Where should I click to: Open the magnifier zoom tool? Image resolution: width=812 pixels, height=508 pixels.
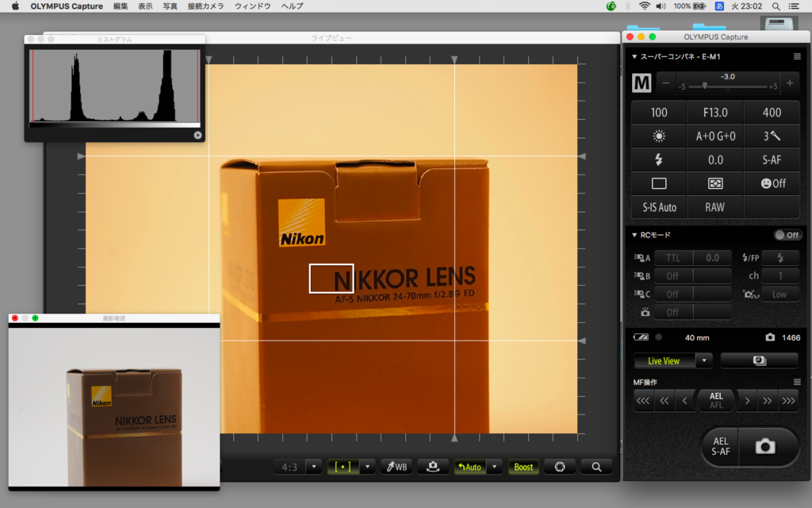click(x=596, y=467)
